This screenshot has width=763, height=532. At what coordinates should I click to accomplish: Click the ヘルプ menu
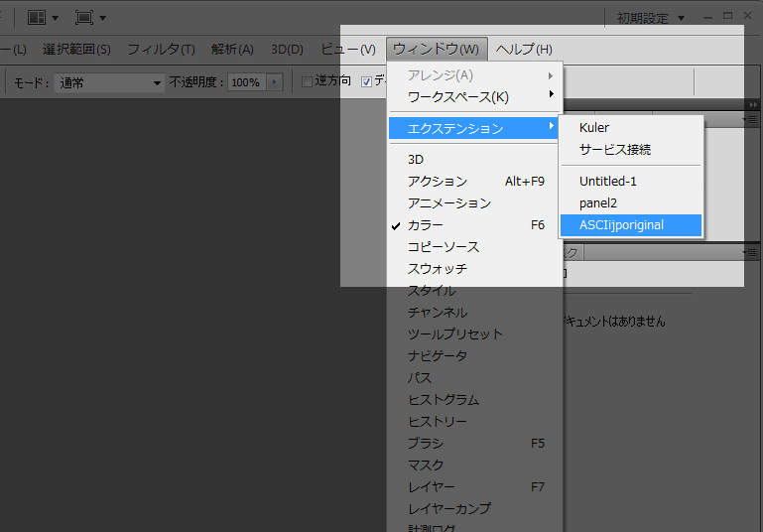[x=523, y=49]
